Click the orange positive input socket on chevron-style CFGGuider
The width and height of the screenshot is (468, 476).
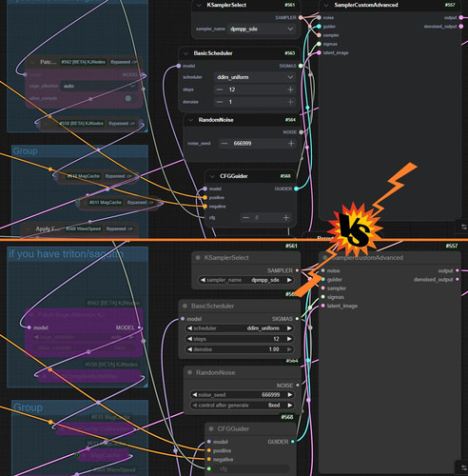tap(205, 197)
